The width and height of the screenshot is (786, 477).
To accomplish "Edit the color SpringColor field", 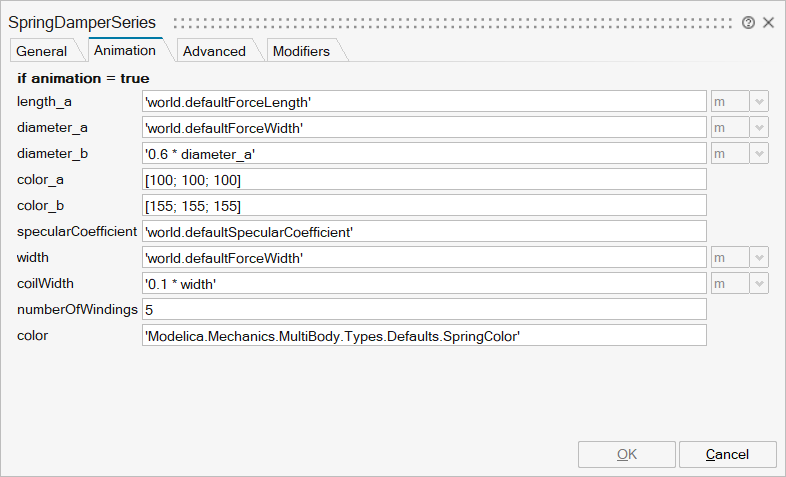I will 425,335.
